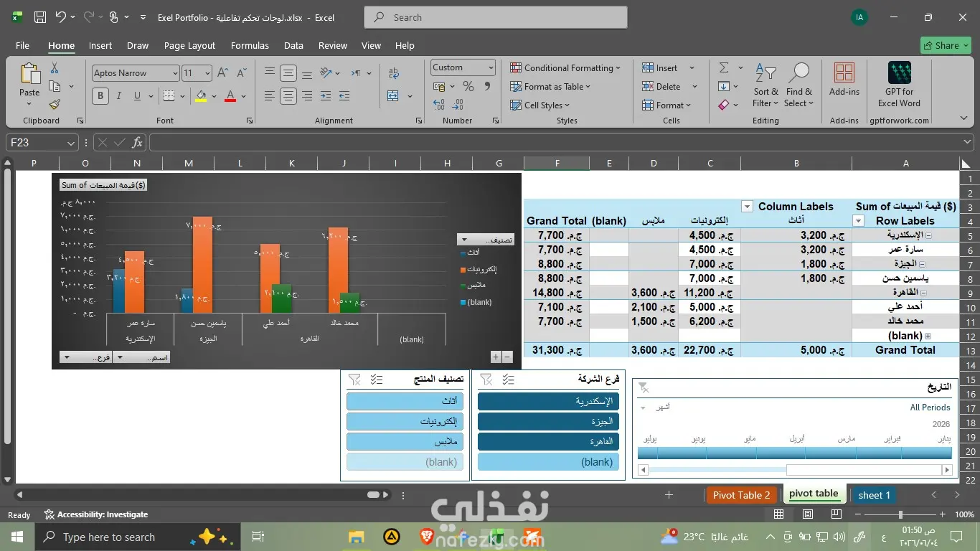Open the Add-ins icon
The height and width of the screenshot is (551, 980).
coord(844,79)
